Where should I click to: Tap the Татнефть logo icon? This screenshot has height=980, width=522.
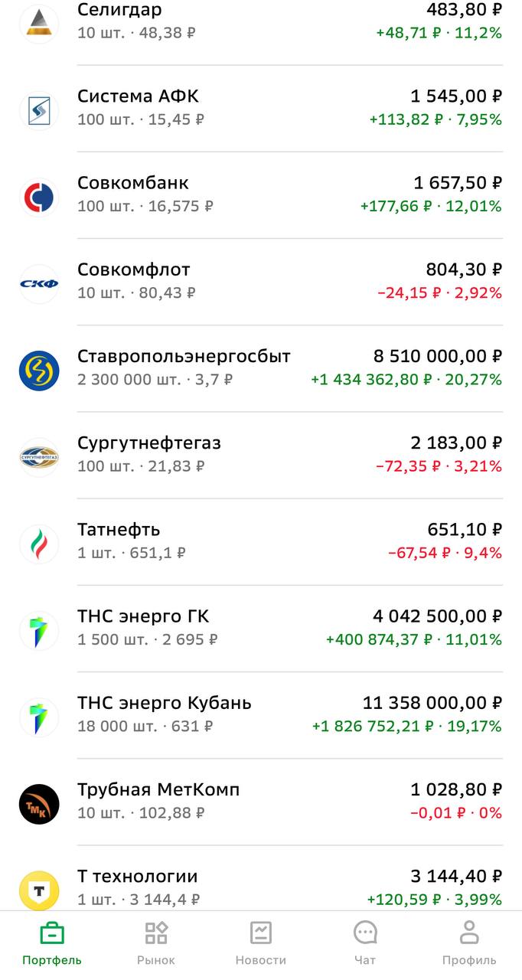38,544
